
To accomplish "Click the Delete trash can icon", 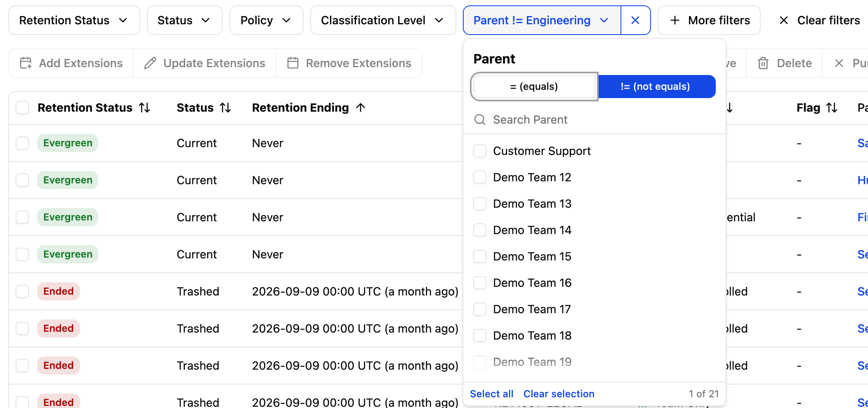I will pos(763,63).
